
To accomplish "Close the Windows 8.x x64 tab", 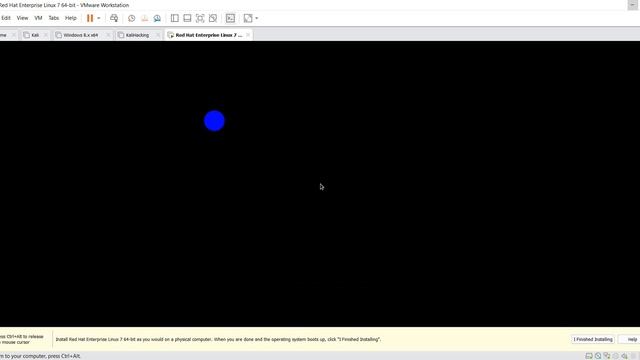I will (108, 35).
